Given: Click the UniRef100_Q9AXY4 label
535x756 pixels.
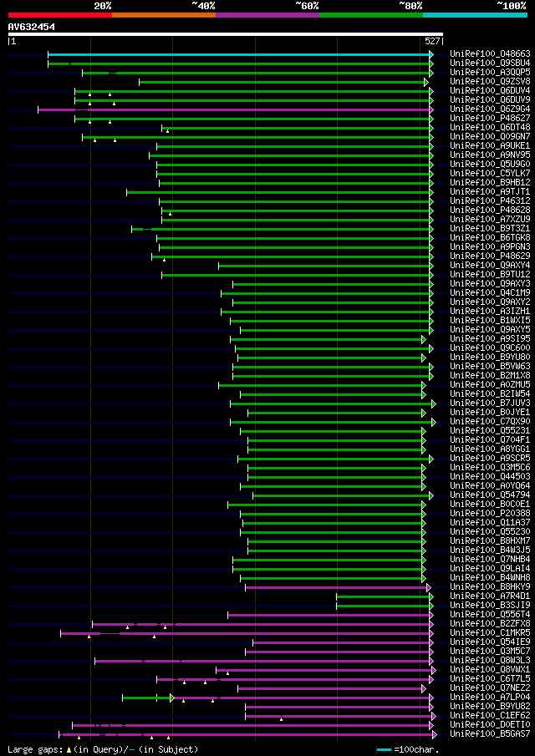Looking at the screenshot, I should point(490,265).
